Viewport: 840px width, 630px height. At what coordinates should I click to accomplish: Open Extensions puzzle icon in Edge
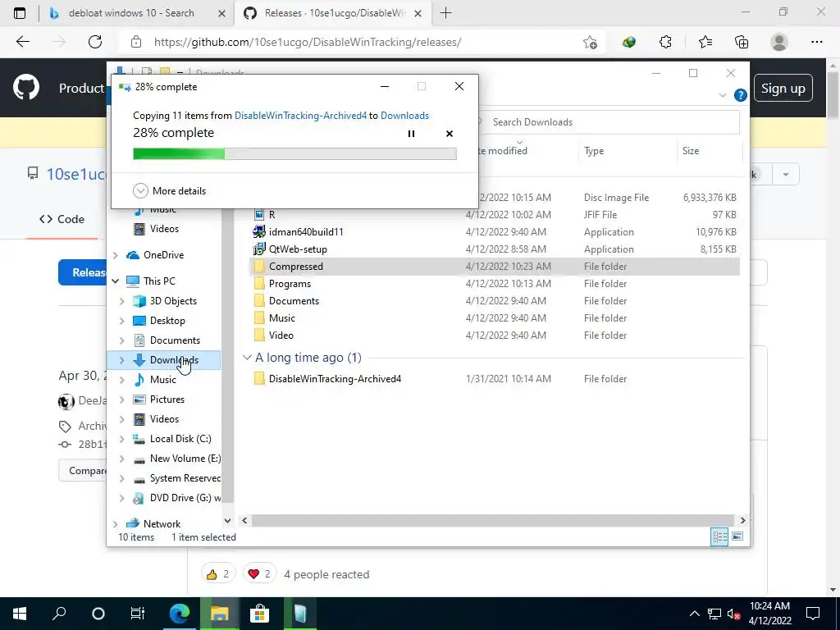click(x=665, y=42)
